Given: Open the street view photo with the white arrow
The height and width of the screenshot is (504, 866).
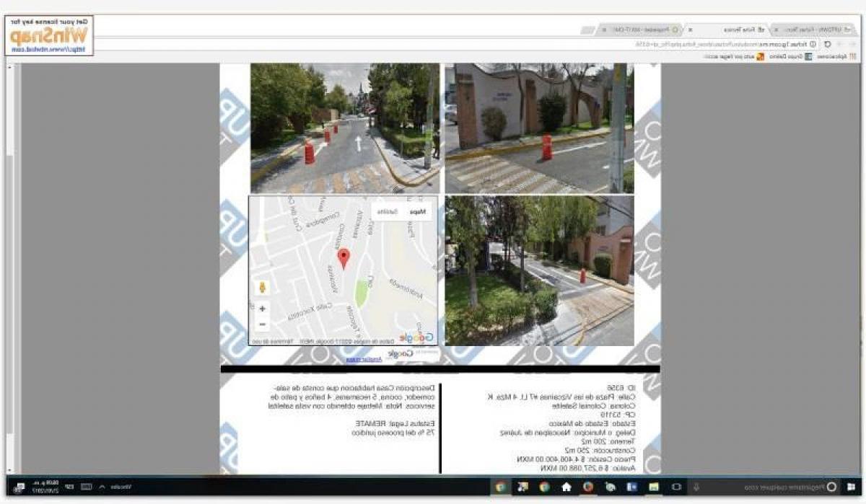Looking at the screenshot, I should tap(344, 128).
